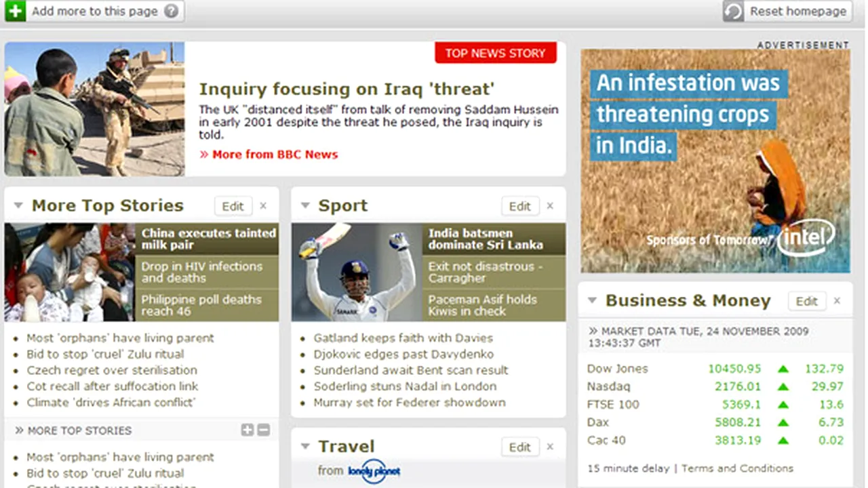Screen dimensions: 868x488
Task: Click minus icon in More Top Stories footer
Action: [264, 430]
